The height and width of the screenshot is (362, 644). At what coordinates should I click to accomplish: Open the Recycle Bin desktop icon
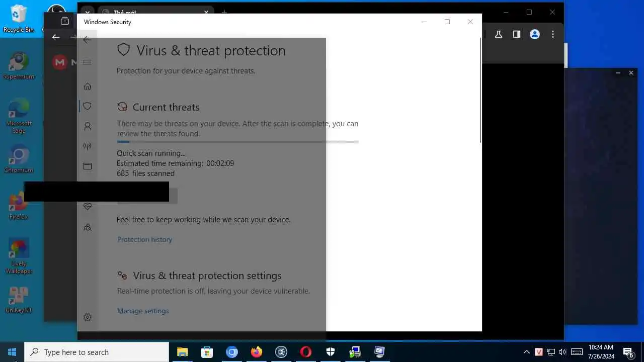[x=19, y=19]
